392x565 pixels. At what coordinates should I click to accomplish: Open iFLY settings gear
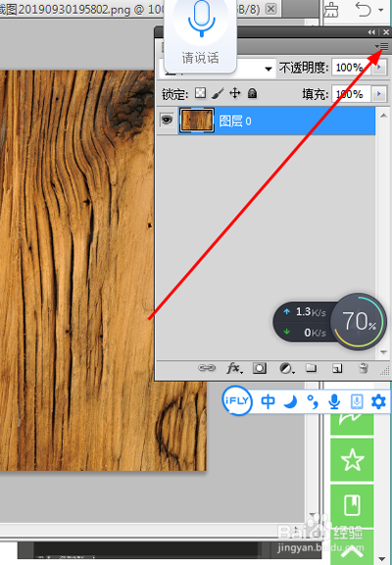coord(378,401)
